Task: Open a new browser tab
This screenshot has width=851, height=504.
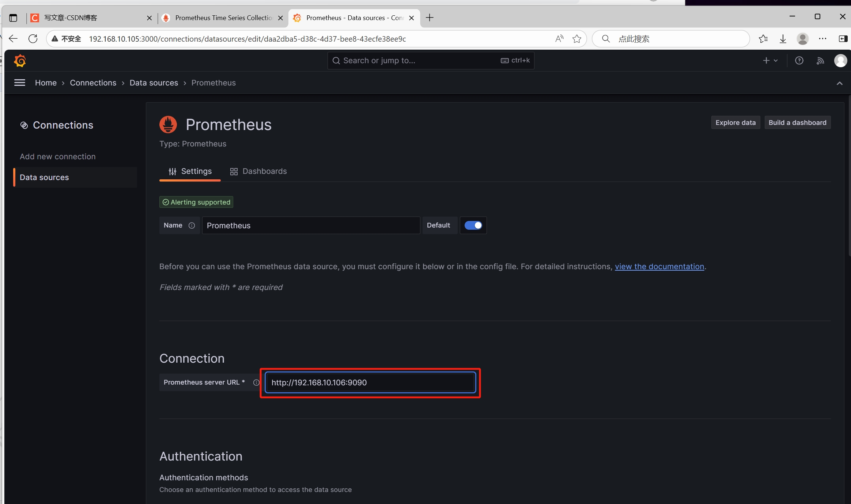Action: click(x=430, y=18)
